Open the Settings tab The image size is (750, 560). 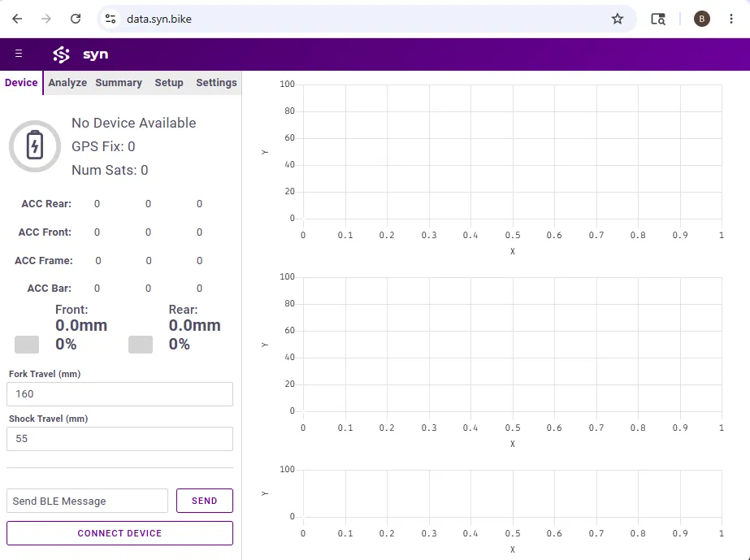216,82
